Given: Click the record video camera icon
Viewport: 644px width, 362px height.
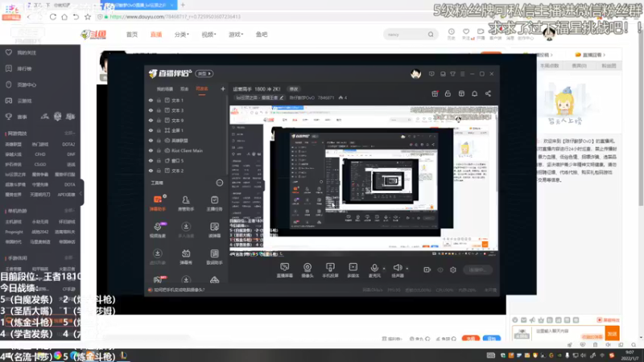Looking at the screenshot, I should tap(427, 269).
